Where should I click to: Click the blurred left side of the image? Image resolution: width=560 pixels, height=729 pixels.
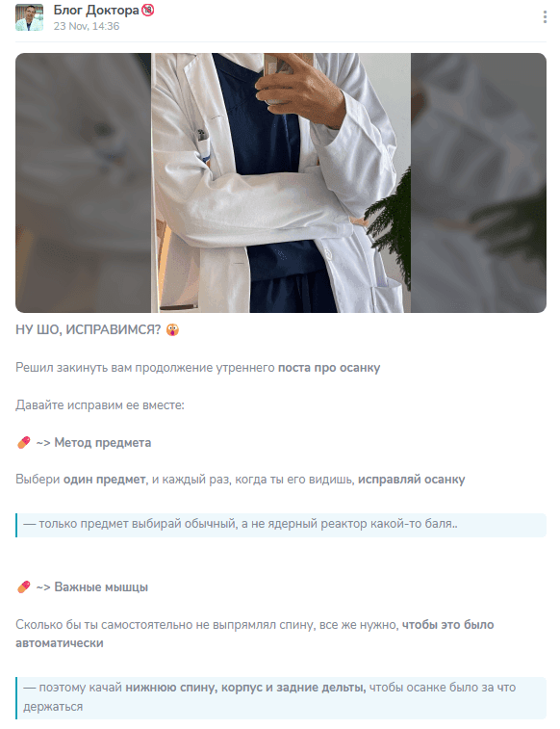click(84, 183)
